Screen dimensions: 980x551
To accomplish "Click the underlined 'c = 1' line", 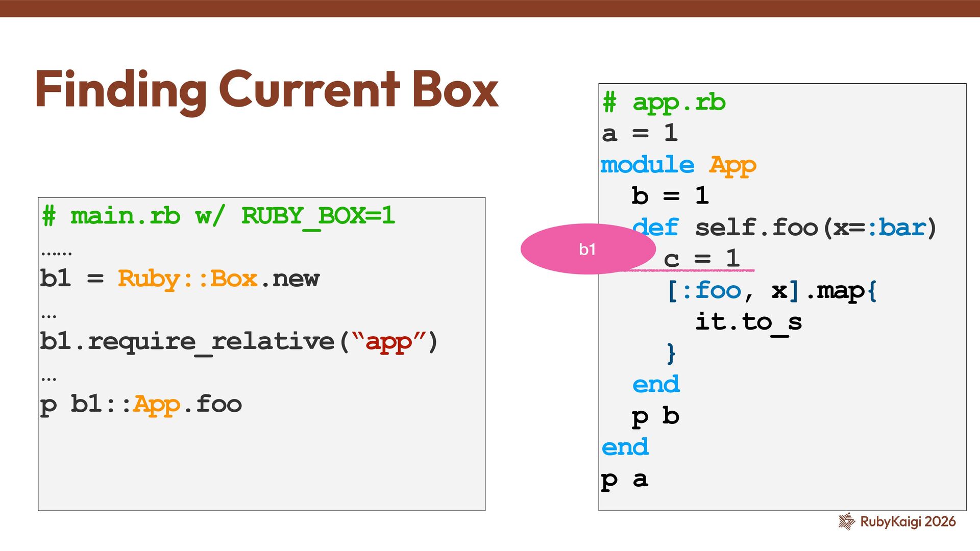I will 702,259.
